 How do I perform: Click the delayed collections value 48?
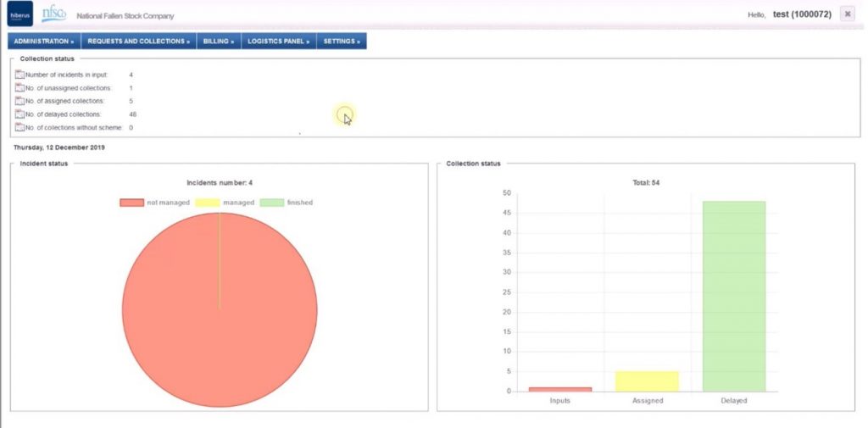point(133,114)
